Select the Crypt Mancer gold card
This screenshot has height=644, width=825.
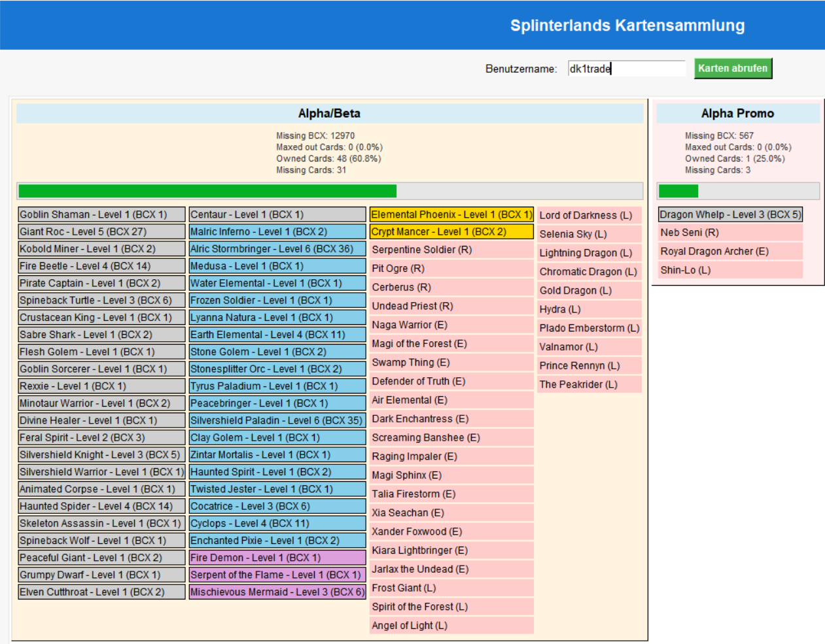tap(451, 232)
